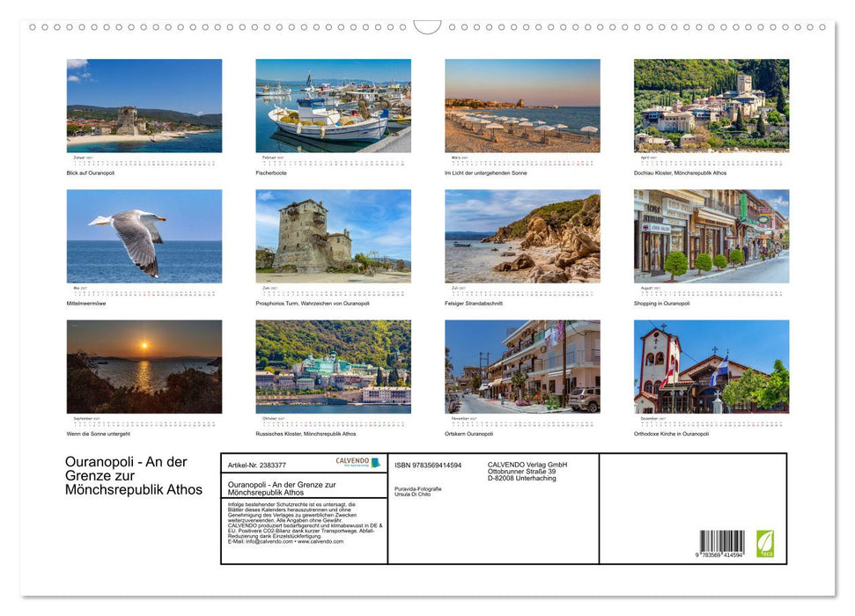Open the beach sunset umbrellas photo
855x616 pixels.
pos(522,106)
